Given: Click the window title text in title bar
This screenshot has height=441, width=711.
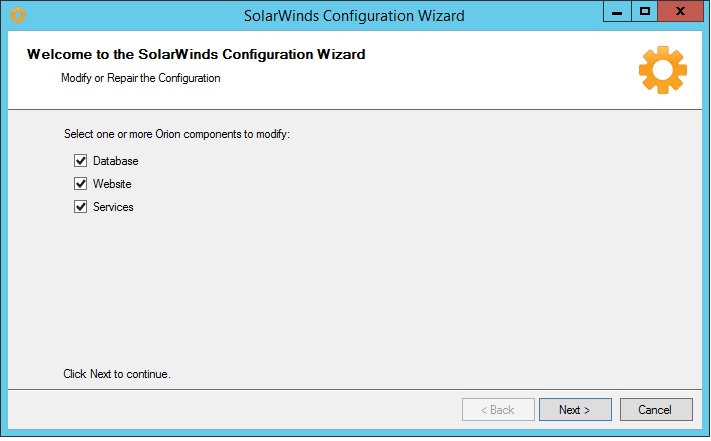Looking at the screenshot, I should 354,16.
